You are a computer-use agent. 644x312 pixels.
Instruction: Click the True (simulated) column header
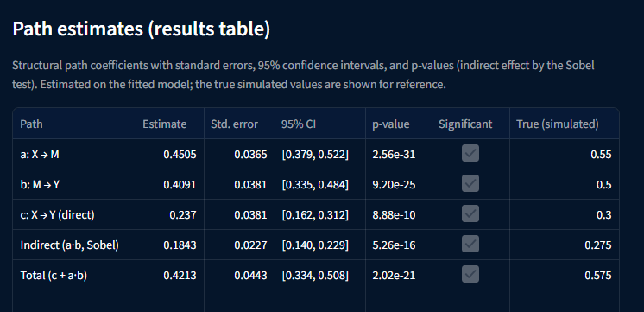click(565, 124)
